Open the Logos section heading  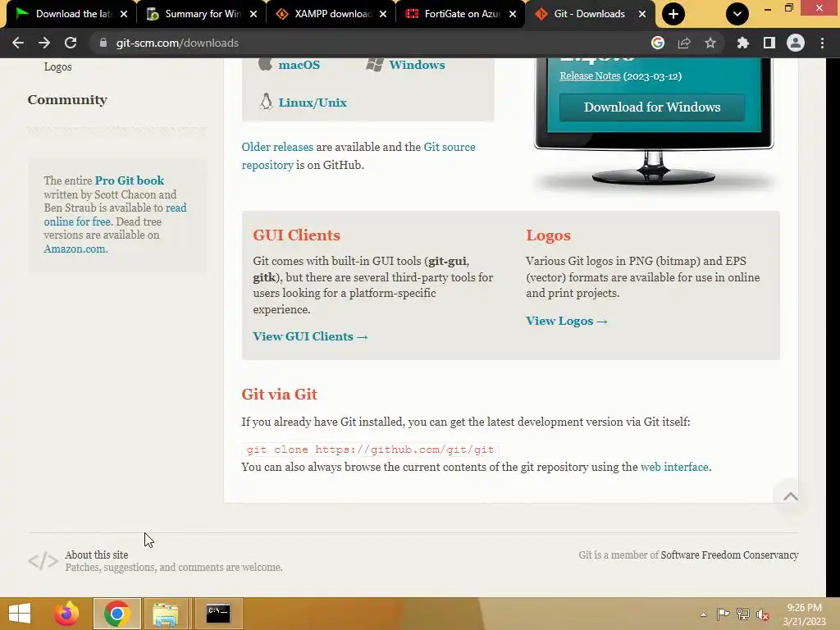coord(548,235)
